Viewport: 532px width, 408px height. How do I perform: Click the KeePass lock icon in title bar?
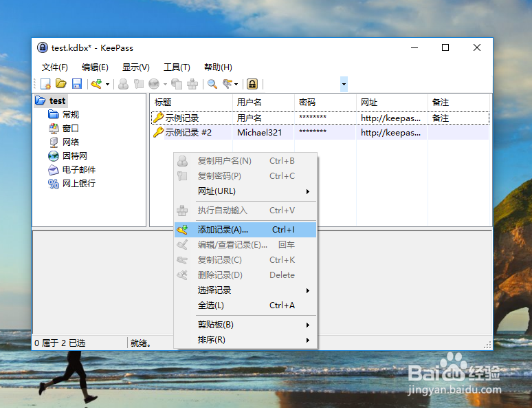[43, 47]
